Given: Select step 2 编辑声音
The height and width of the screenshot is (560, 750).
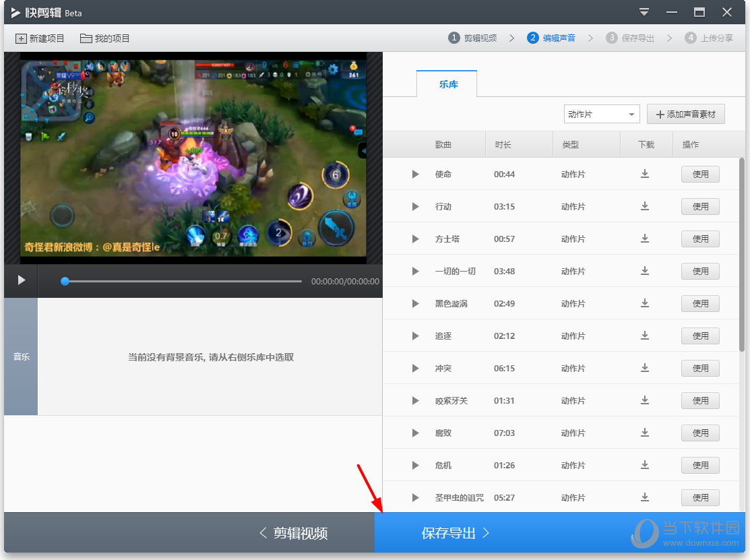Looking at the screenshot, I should point(551,38).
